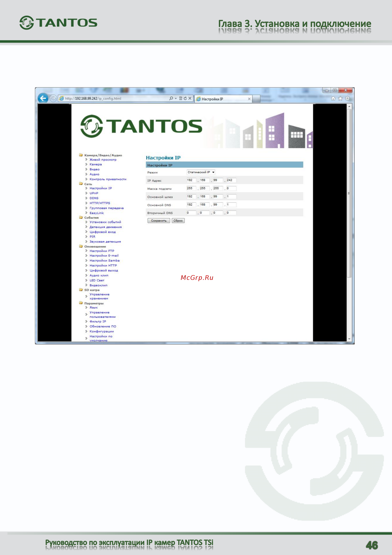392x555 pixels.
Task: Open 'Живой просмотр' link
Action: click(x=103, y=159)
